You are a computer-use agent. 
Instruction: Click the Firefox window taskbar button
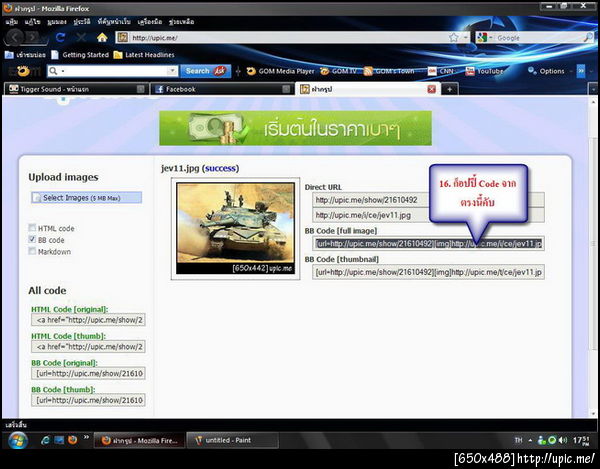point(139,440)
